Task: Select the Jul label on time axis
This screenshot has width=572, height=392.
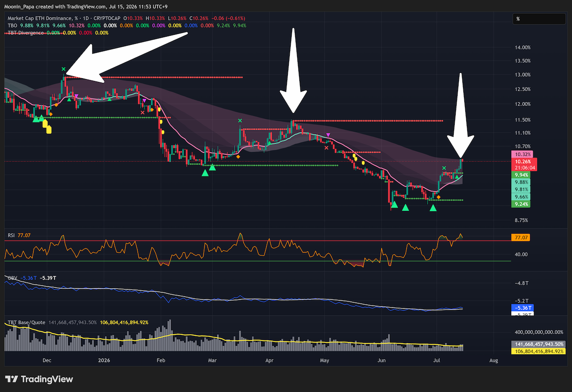Action: 438,361
